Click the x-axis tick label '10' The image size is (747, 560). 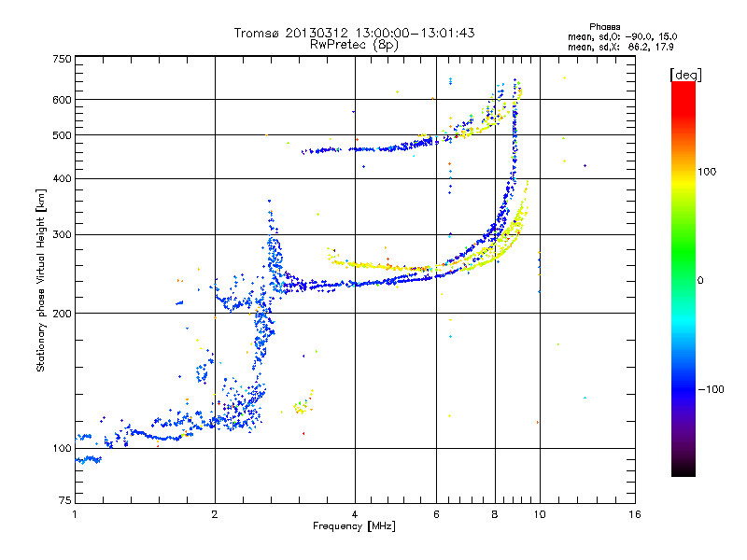click(540, 514)
